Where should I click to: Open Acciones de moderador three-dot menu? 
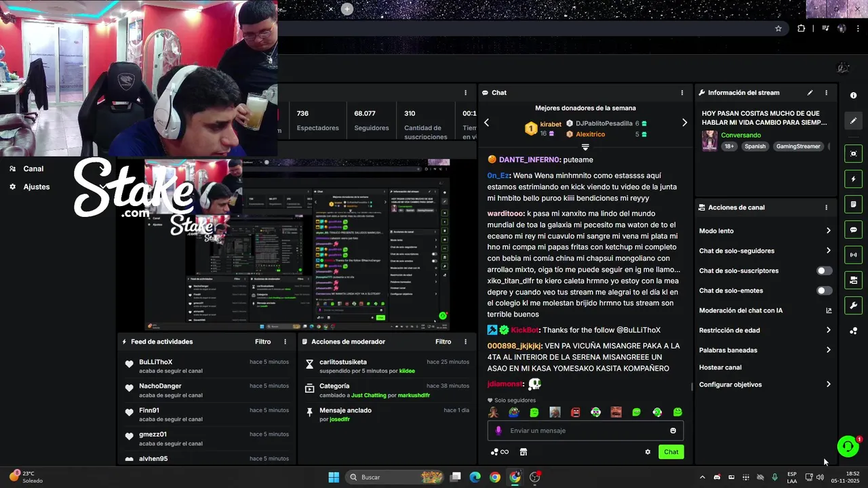(x=465, y=342)
